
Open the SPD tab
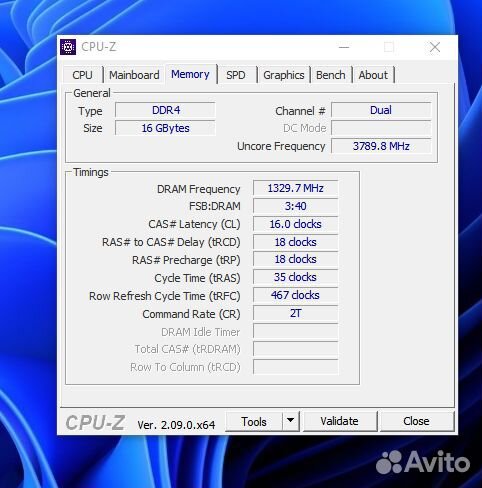point(236,75)
